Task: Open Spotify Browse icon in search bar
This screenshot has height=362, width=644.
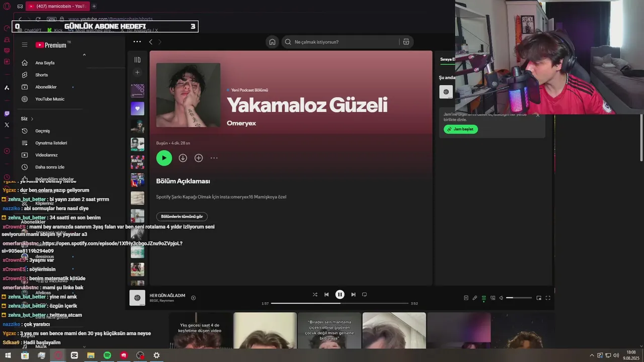Action: point(406,42)
